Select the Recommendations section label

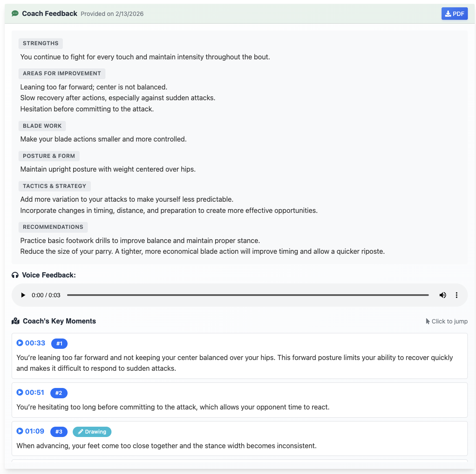tap(53, 227)
